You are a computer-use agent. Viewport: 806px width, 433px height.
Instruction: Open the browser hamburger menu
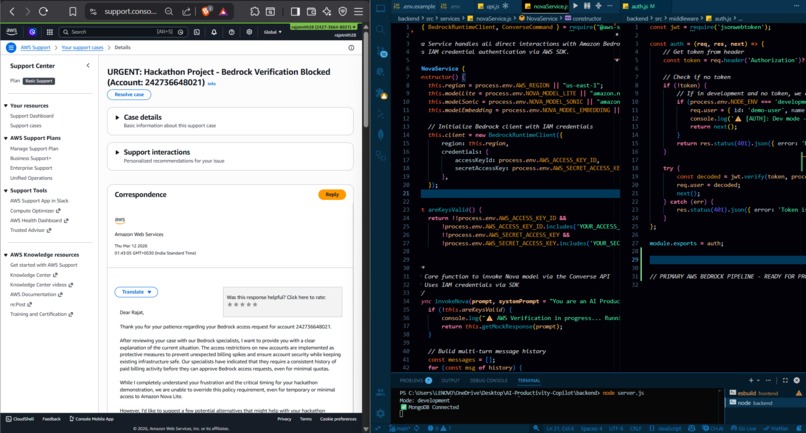click(x=359, y=11)
